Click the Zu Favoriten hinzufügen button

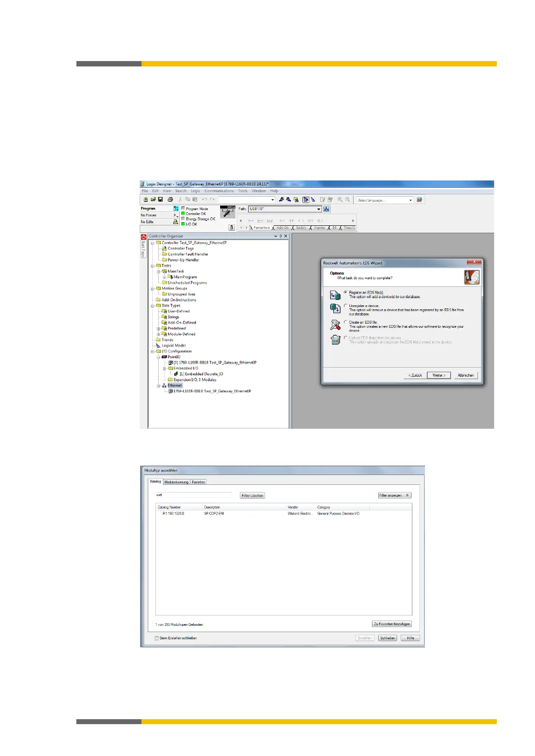392,624
